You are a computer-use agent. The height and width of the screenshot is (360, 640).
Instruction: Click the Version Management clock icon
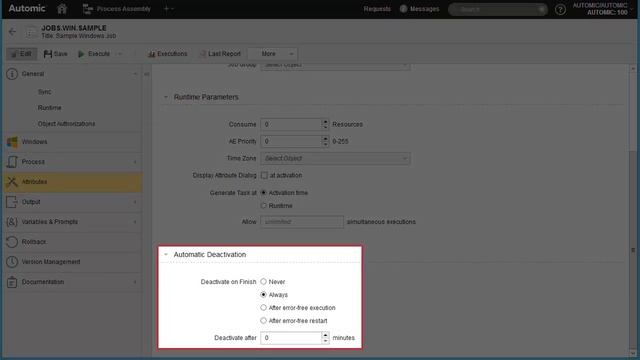pyautogui.click(x=12, y=262)
